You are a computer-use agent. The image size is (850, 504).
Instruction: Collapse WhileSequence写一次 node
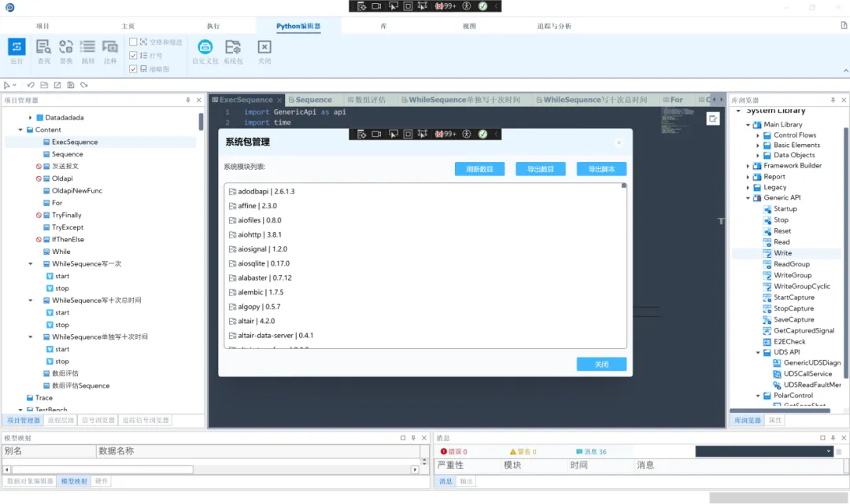click(x=31, y=264)
